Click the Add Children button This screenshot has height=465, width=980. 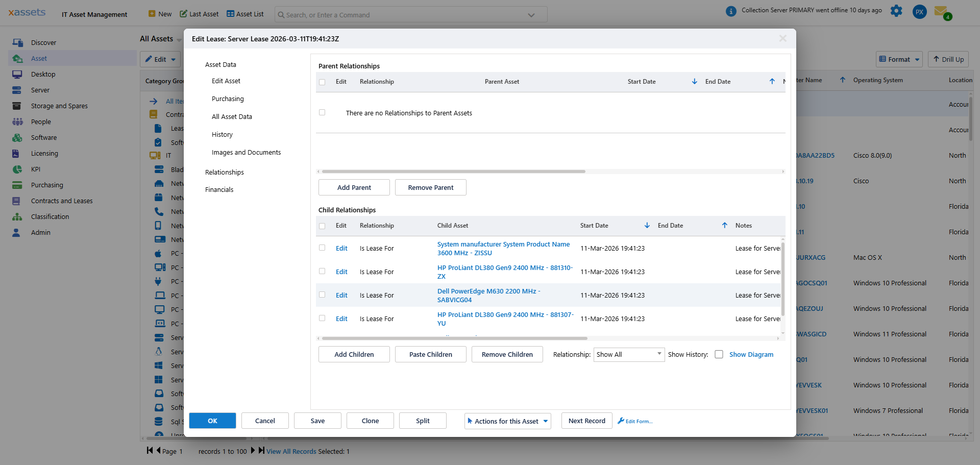click(354, 354)
